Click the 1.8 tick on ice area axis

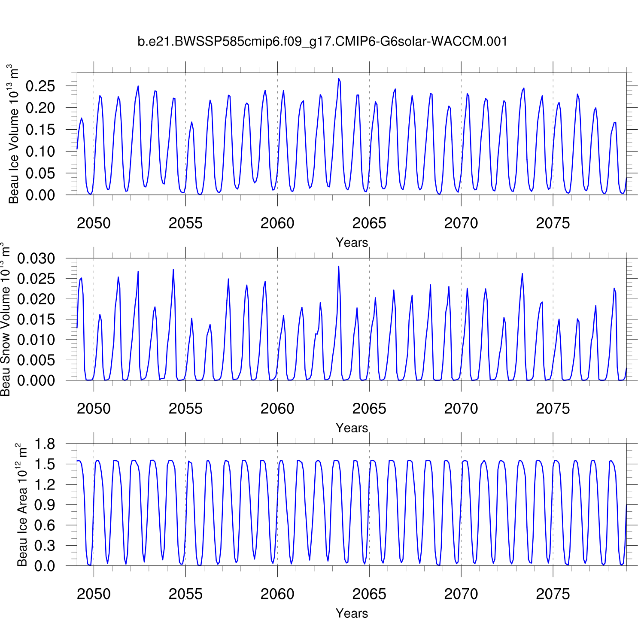pos(45,444)
